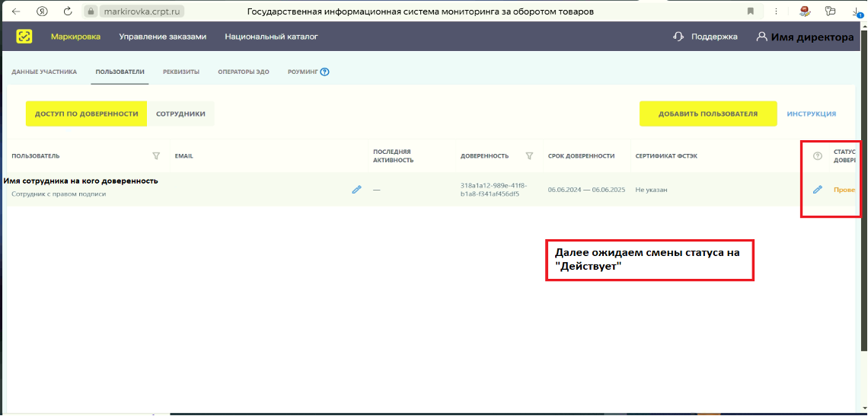This screenshot has height=416, width=868.
Task: Open the Инструкция link
Action: coord(812,114)
